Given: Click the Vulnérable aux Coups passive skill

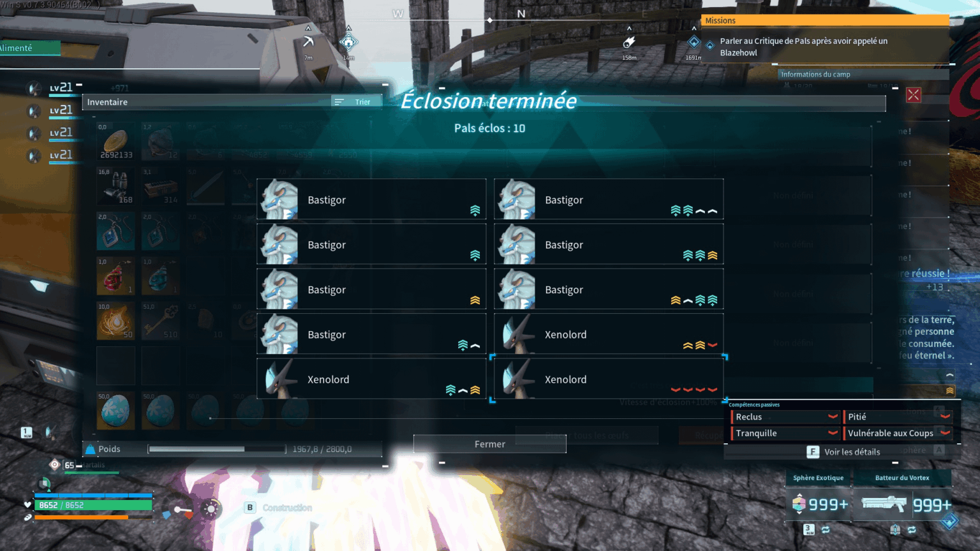Looking at the screenshot, I should (898, 433).
